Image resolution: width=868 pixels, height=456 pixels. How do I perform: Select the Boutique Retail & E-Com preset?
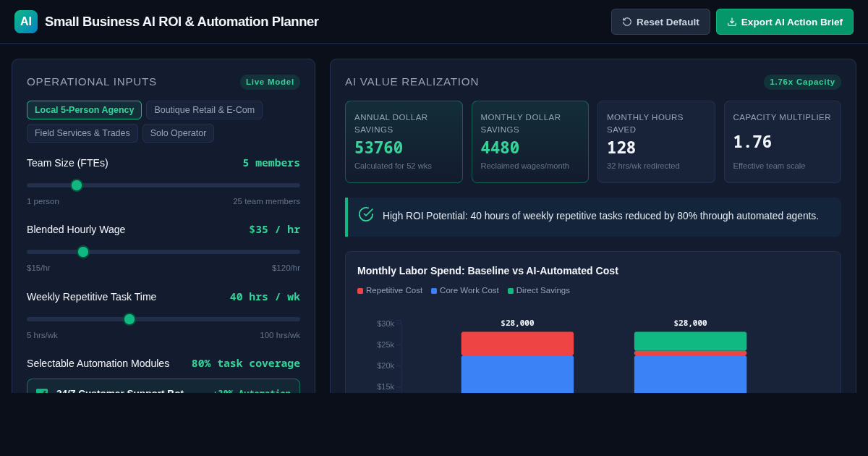(204, 110)
